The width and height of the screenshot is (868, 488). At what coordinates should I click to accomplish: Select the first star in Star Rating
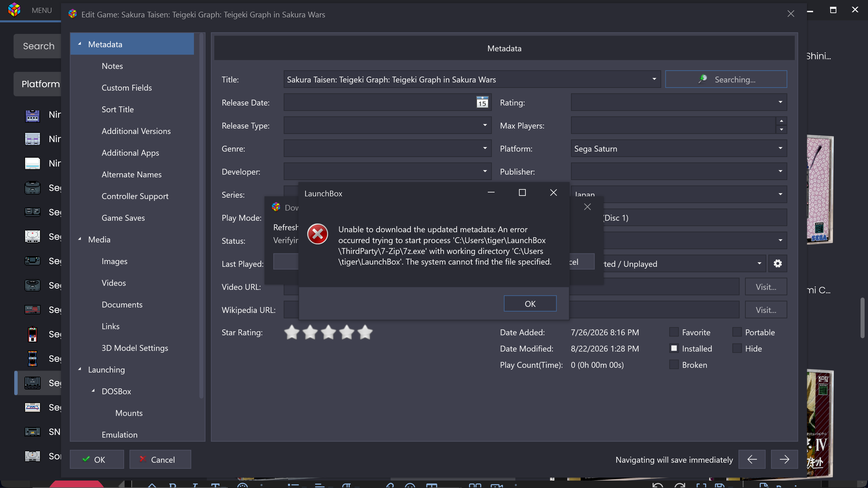point(292,332)
